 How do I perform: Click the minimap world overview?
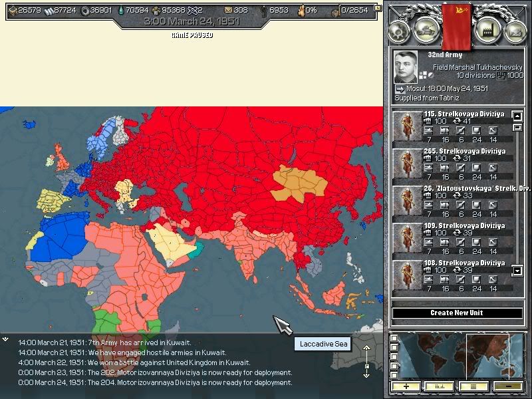pos(462,356)
